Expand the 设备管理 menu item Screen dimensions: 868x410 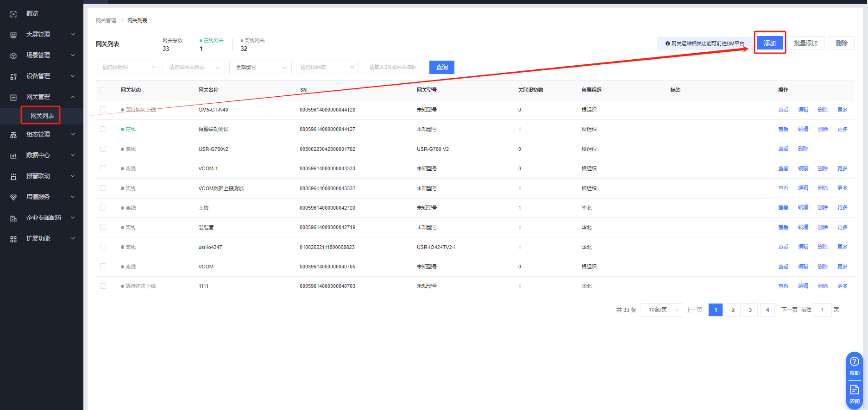[x=42, y=76]
